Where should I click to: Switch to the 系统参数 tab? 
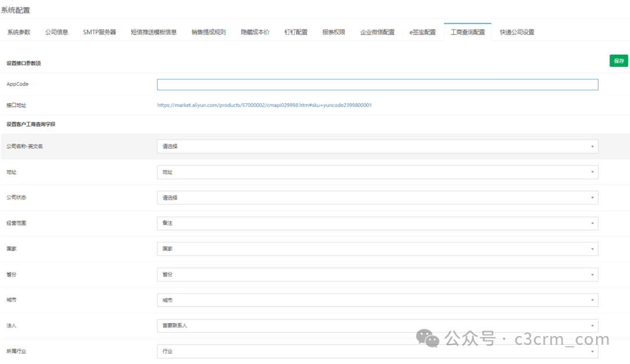point(19,32)
